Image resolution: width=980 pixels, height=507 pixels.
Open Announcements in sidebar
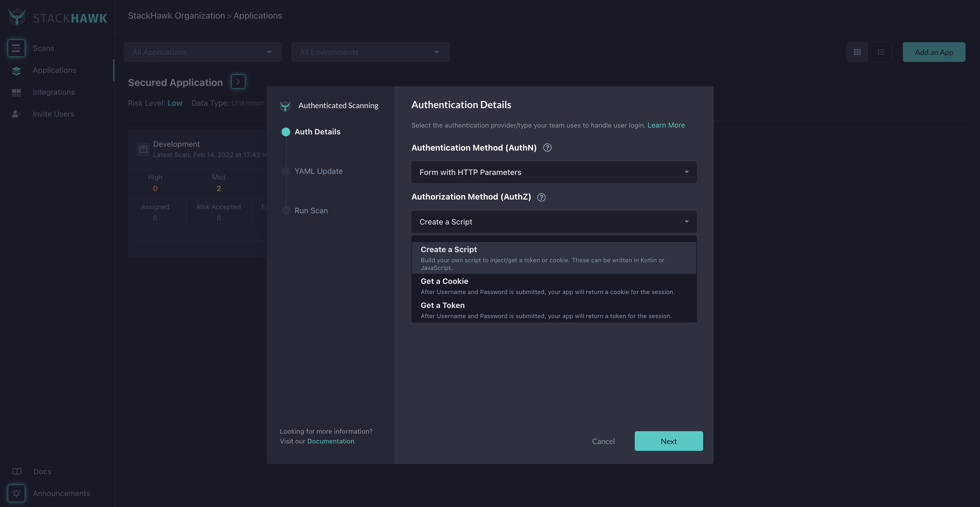(x=61, y=493)
